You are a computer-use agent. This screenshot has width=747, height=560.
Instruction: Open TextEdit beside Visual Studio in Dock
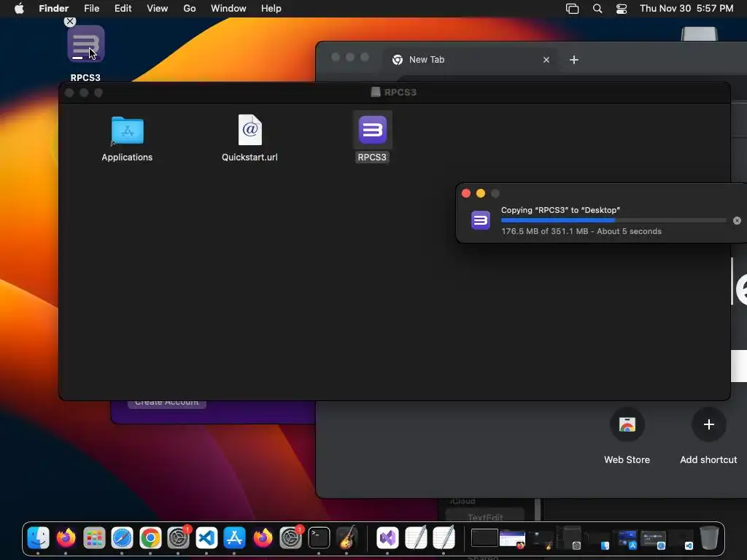[x=415, y=538]
